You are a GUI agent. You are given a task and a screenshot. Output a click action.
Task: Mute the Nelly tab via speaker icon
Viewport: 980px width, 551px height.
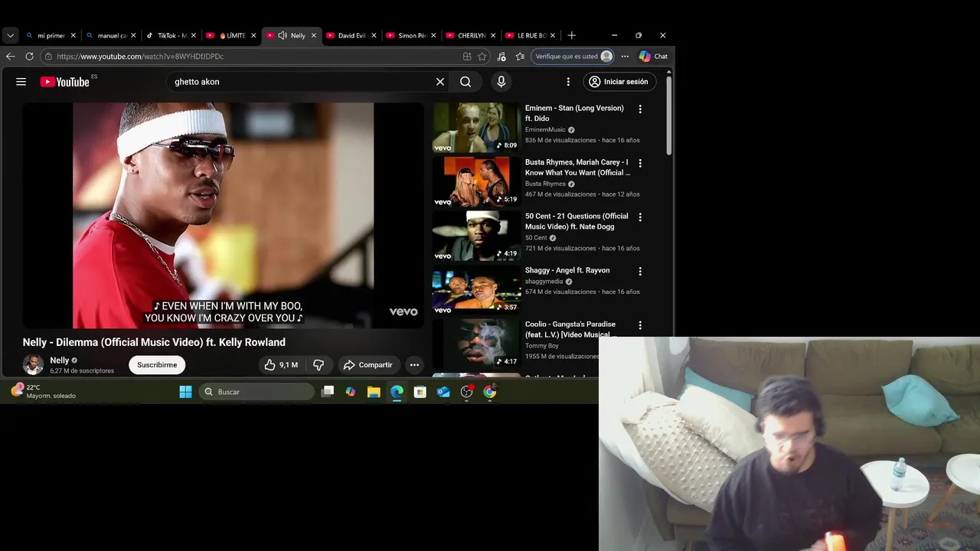point(283,35)
